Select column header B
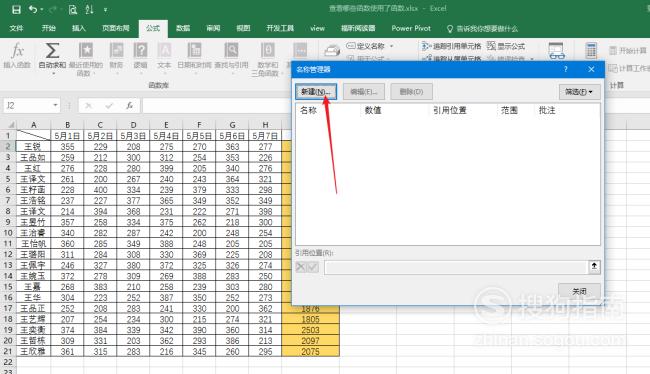The width and height of the screenshot is (650, 374). (67, 125)
